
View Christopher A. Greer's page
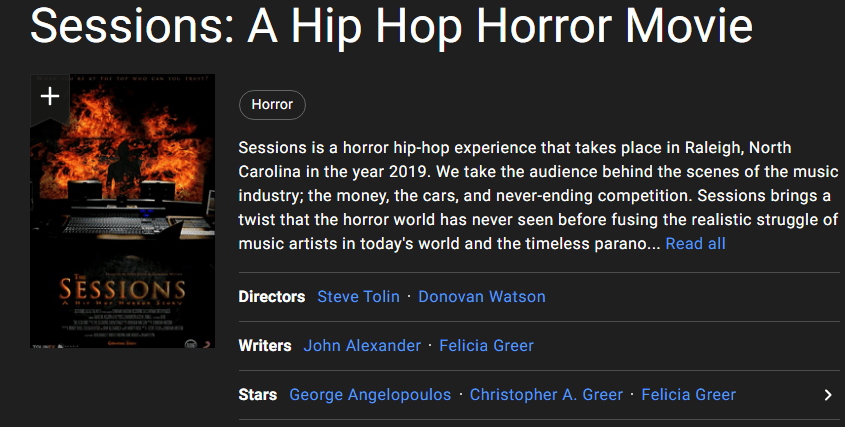point(546,395)
